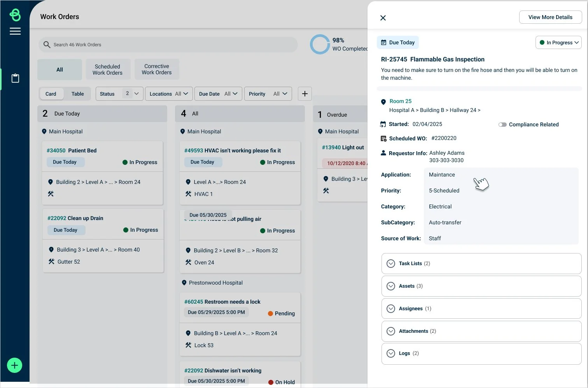Click the location pin beside Room 25

pos(383,102)
